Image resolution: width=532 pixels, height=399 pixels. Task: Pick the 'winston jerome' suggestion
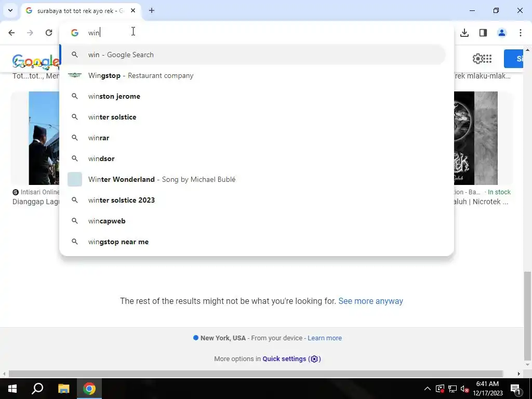(x=253, y=96)
